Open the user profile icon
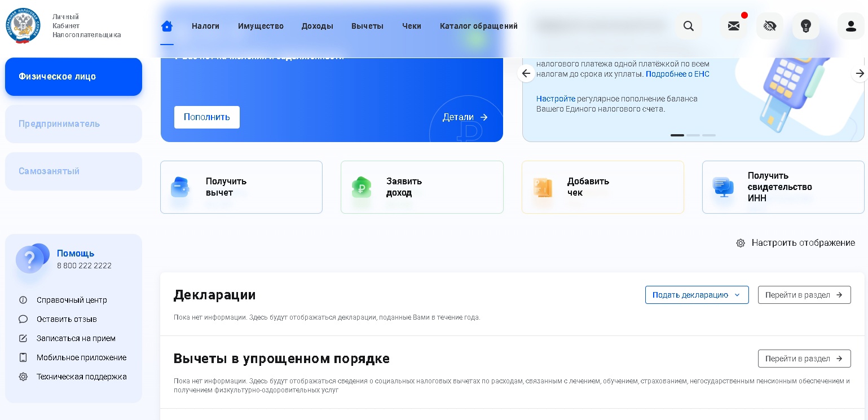 [851, 26]
